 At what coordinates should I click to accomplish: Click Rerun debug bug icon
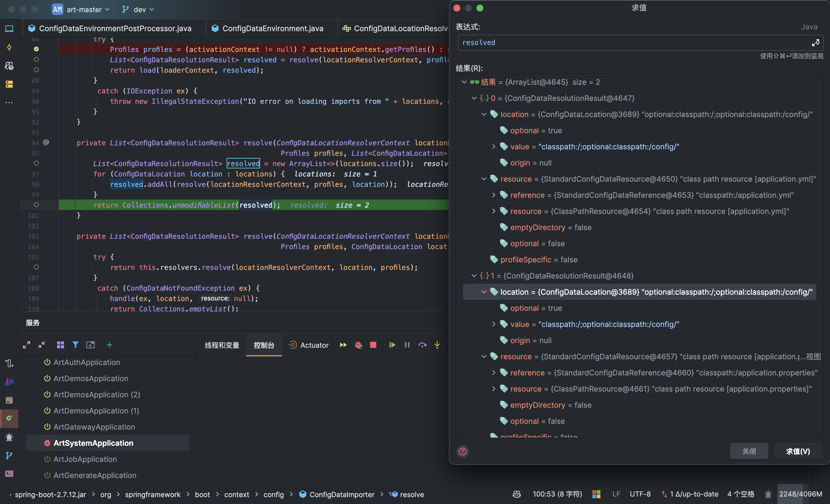tap(358, 345)
